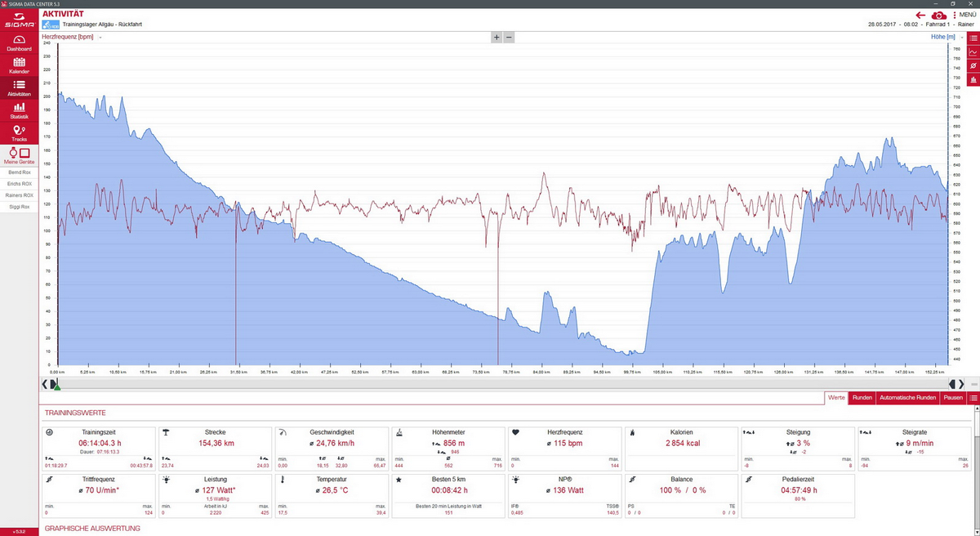Go to Statistik in the sidebar
The height and width of the screenshot is (536, 980).
[x=18, y=111]
